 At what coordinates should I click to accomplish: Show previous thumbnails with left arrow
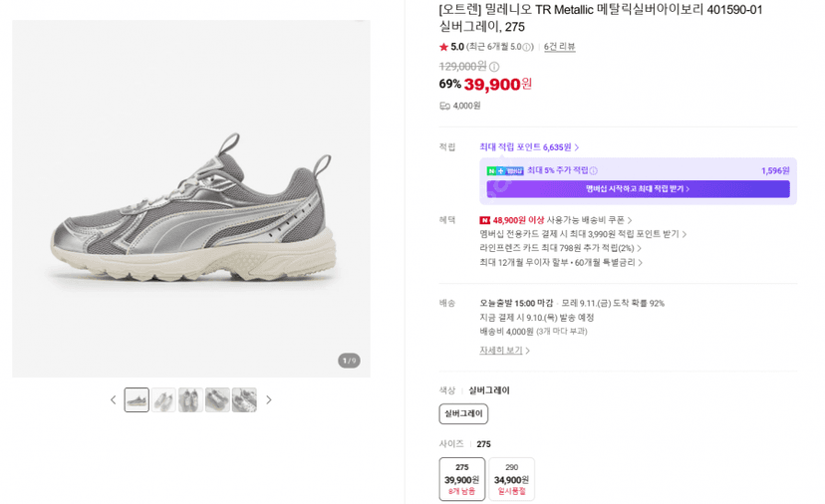(114, 399)
